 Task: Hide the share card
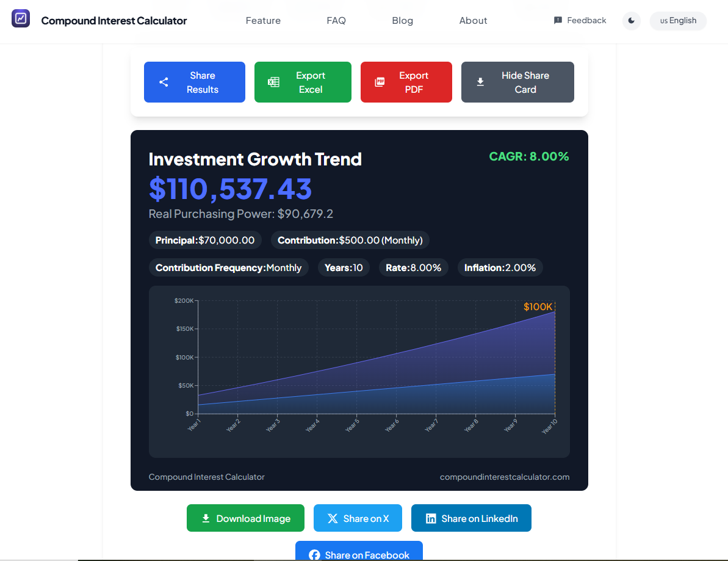(517, 82)
